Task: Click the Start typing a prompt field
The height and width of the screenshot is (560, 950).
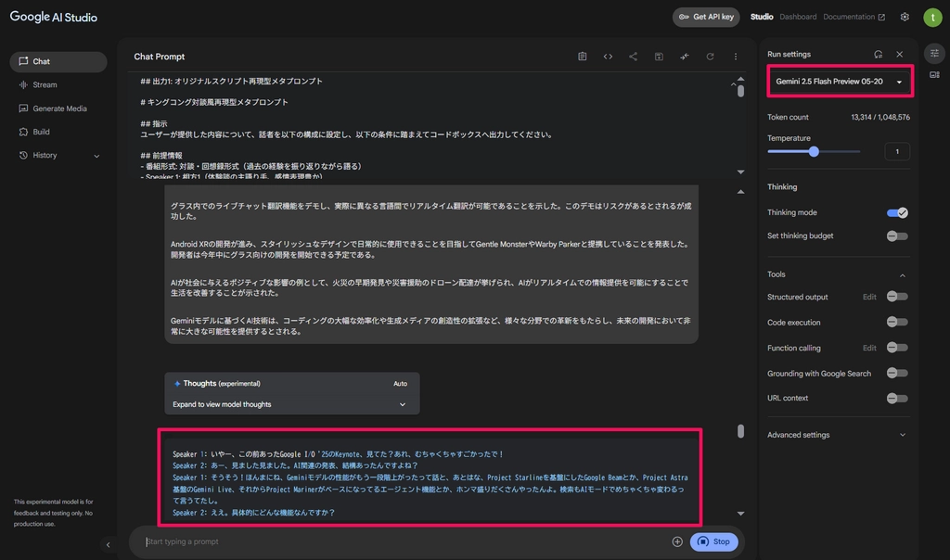Action: 406,541
